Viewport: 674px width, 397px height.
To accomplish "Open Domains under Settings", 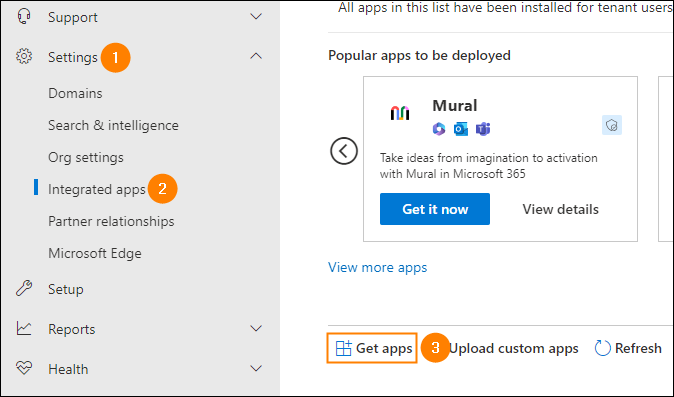I will (x=75, y=93).
